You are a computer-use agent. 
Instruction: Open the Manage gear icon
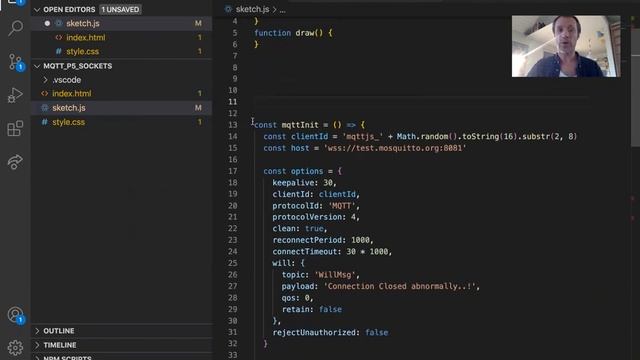[x=15, y=347]
